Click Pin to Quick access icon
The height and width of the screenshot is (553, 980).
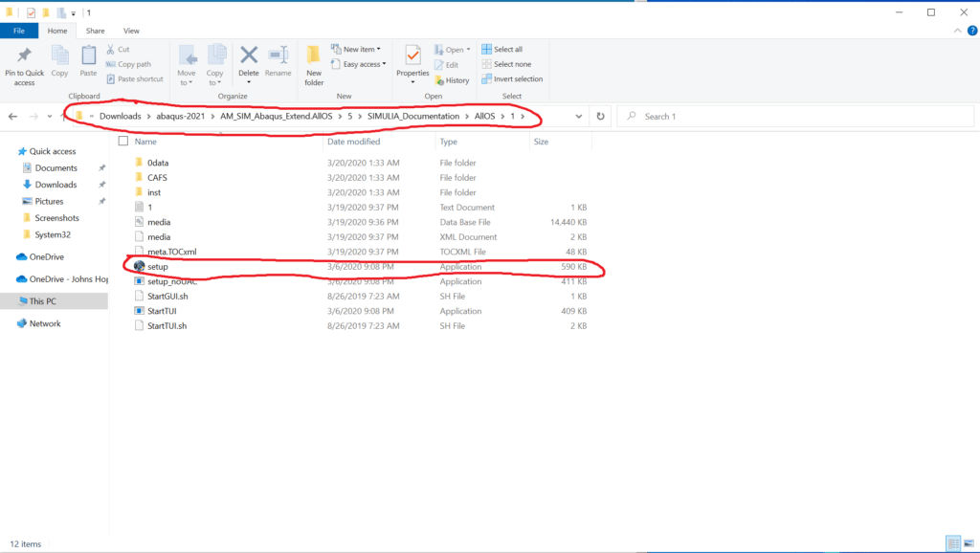click(x=24, y=55)
